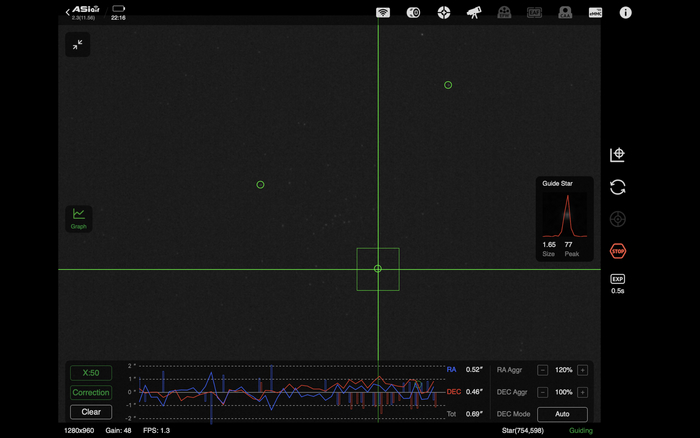This screenshot has width=700, height=438.
Task: Click the calibration axis target icon
Action: (617, 155)
